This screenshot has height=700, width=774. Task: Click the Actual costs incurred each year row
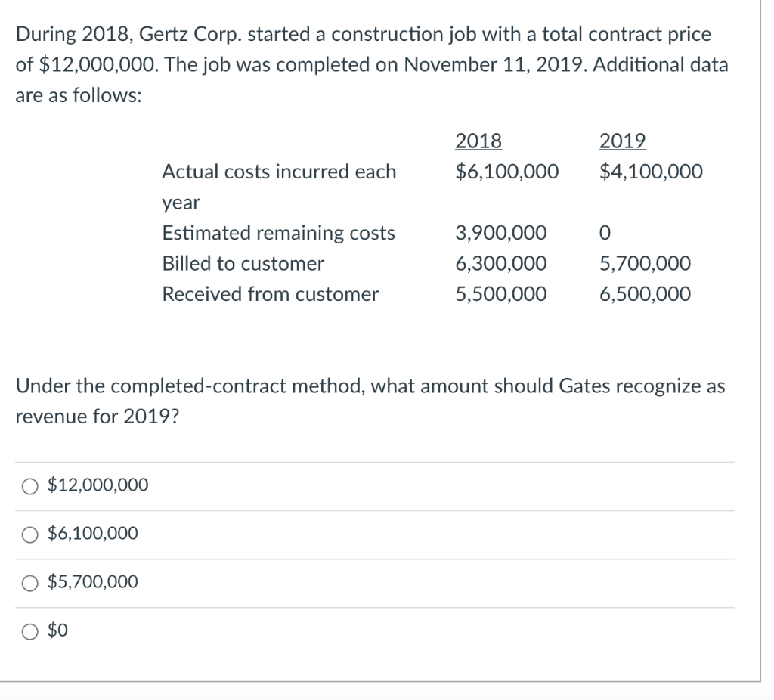point(279,172)
